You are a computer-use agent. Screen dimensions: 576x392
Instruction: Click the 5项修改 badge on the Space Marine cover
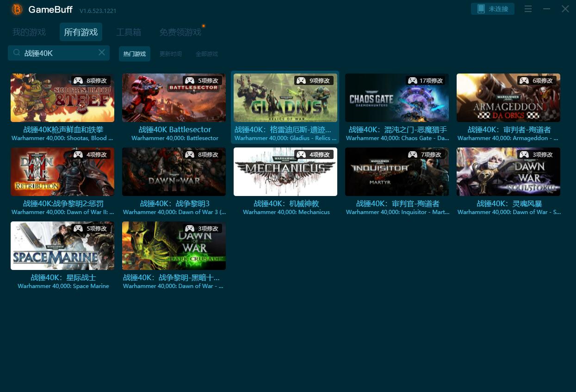[x=91, y=228]
